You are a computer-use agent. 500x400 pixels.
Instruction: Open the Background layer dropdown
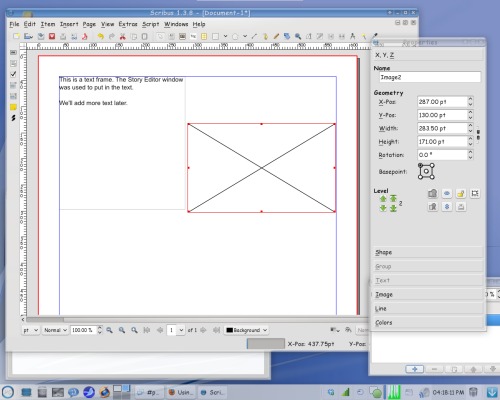pos(246,330)
